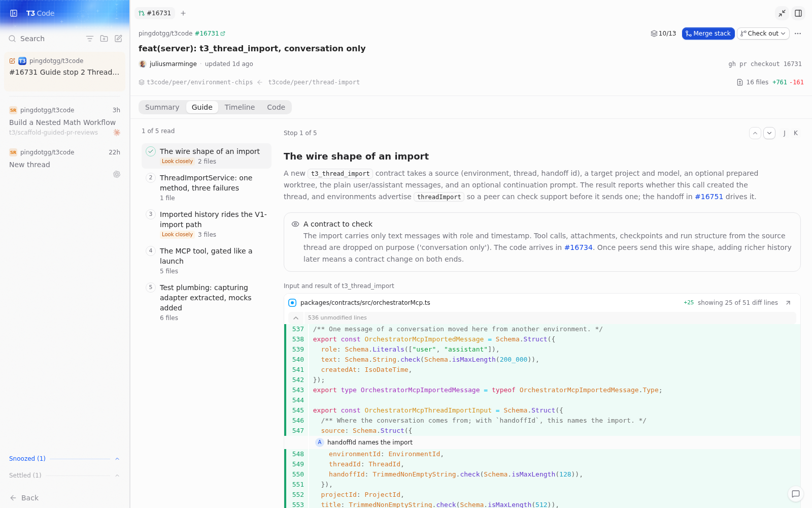Click the new folder icon beside Search

[x=104, y=39]
